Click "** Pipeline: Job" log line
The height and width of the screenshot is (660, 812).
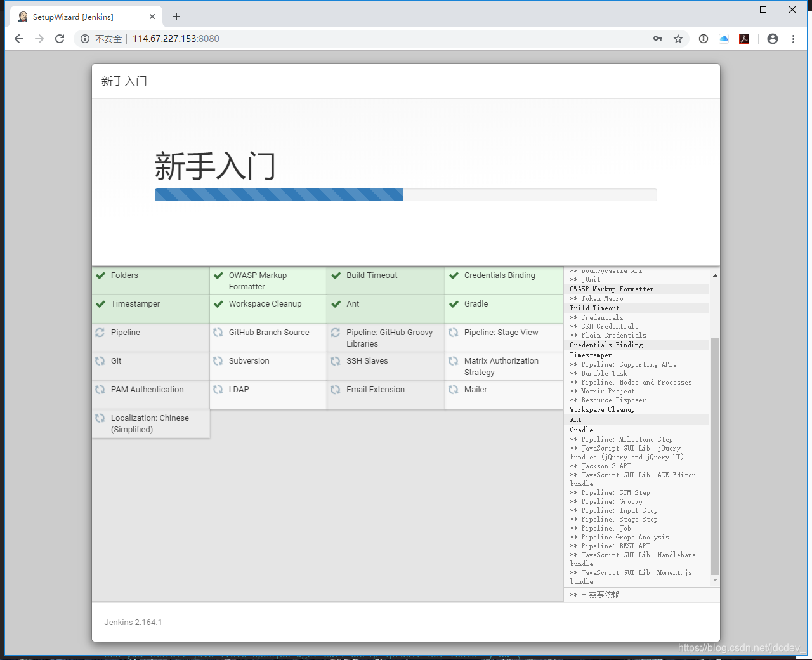pyautogui.click(x=600, y=528)
